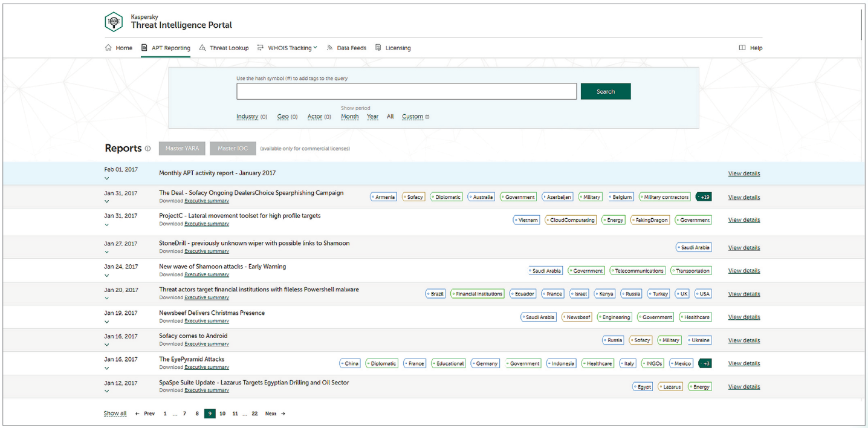The image size is (868, 428).
Task: Click the Telecommunications tag
Action: point(638,271)
